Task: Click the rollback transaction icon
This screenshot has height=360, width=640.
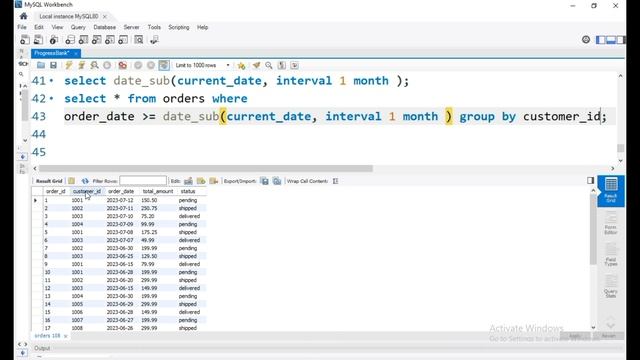Action: [151, 65]
